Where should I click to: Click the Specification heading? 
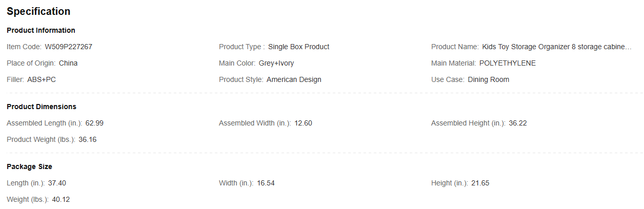coord(38,11)
